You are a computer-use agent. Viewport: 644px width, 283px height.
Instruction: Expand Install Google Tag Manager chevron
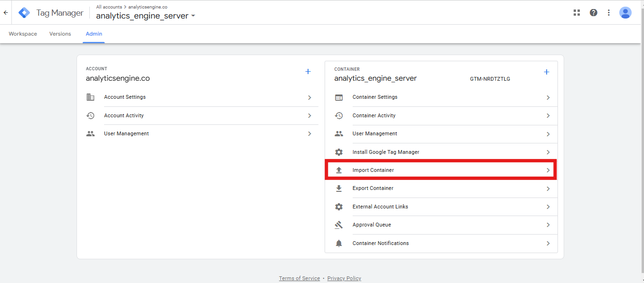(x=548, y=152)
